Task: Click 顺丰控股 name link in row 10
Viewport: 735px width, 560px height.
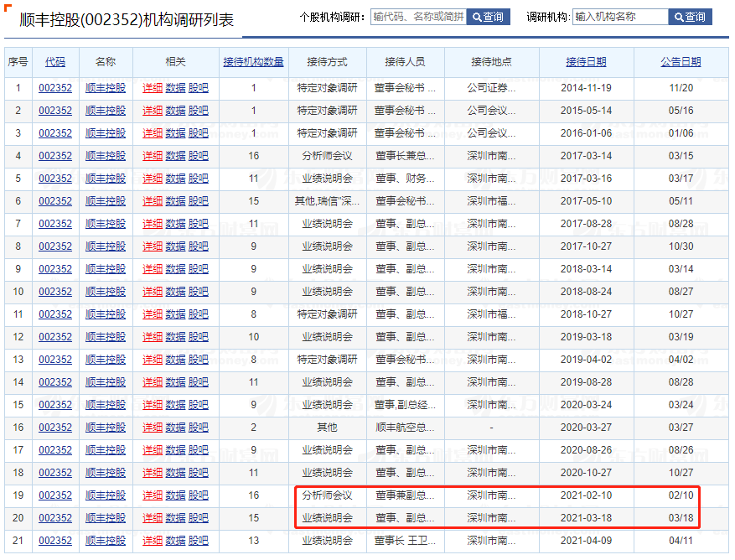Action: click(x=106, y=292)
